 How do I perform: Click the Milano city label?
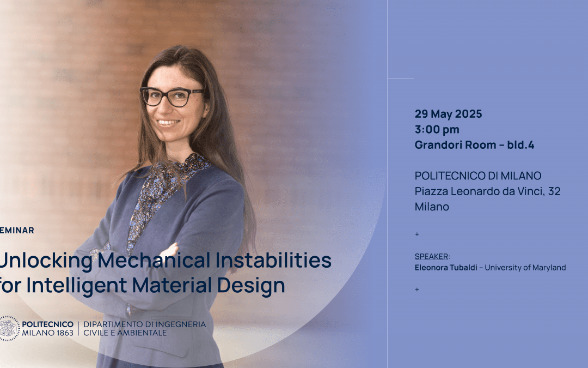pos(432,207)
